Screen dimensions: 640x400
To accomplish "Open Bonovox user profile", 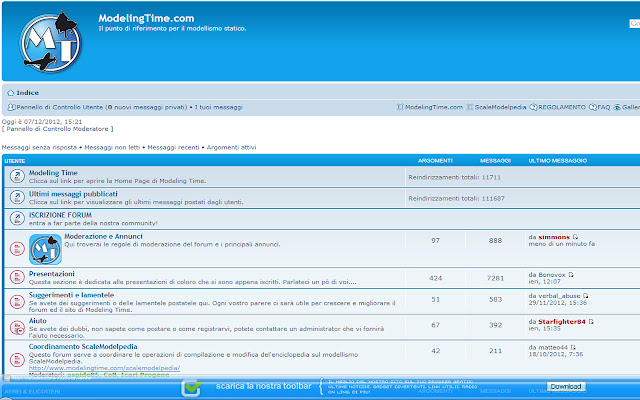I will click(x=552, y=275).
